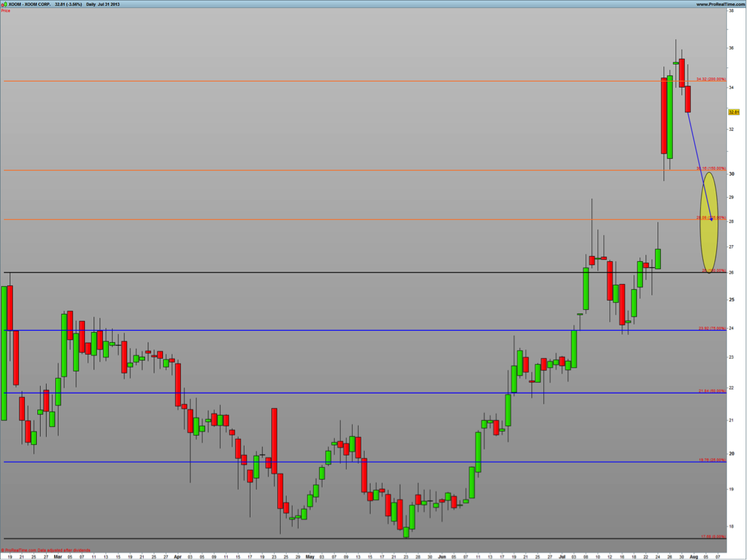Click the last red candle at 32.81
This screenshot has height=560, width=747.
pyautogui.click(x=688, y=99)
